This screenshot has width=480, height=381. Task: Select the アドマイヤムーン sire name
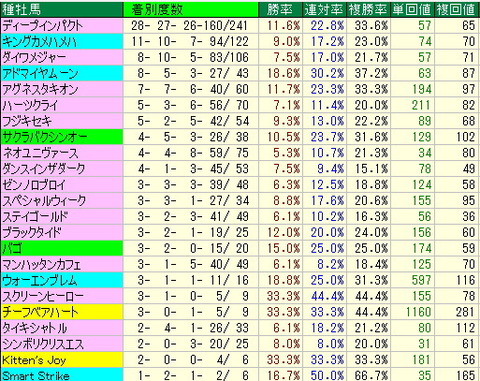40,73
